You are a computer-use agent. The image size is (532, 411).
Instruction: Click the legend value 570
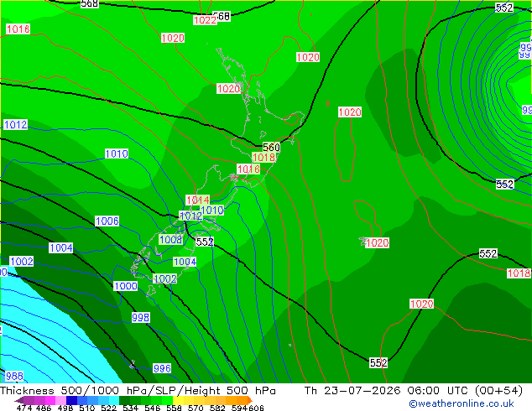coord(196,408)
